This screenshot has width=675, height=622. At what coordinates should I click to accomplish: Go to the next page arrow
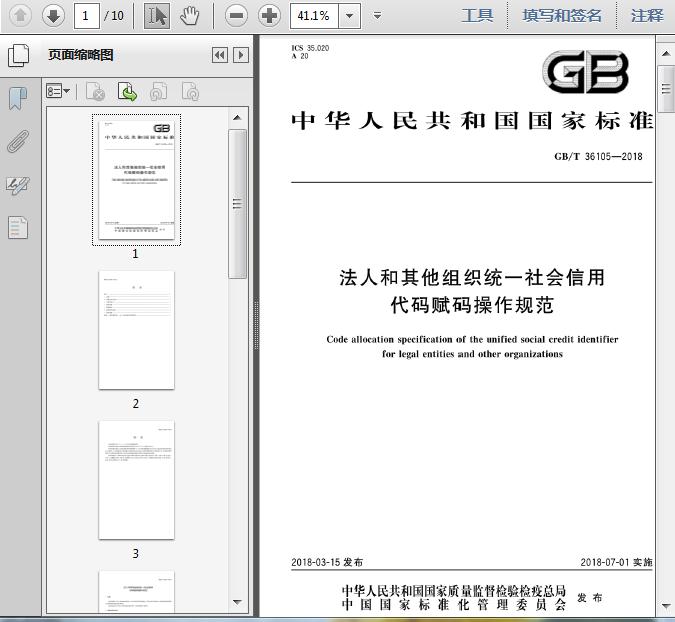[x=53, y=16]
